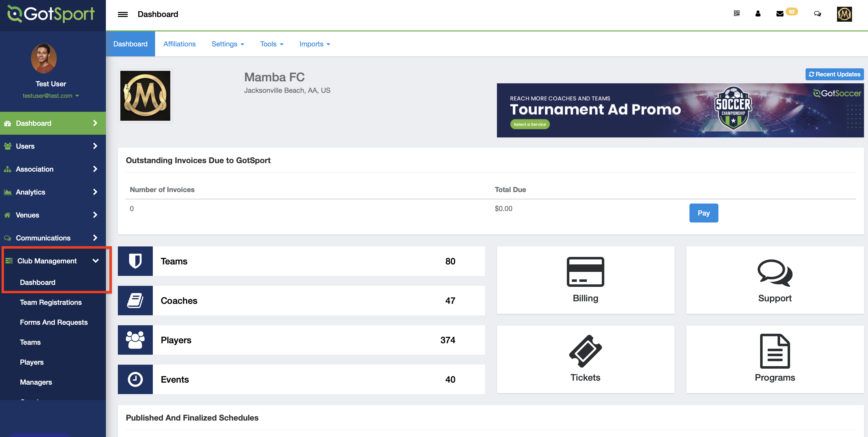Open Teams under Club Management

point(30,342)
